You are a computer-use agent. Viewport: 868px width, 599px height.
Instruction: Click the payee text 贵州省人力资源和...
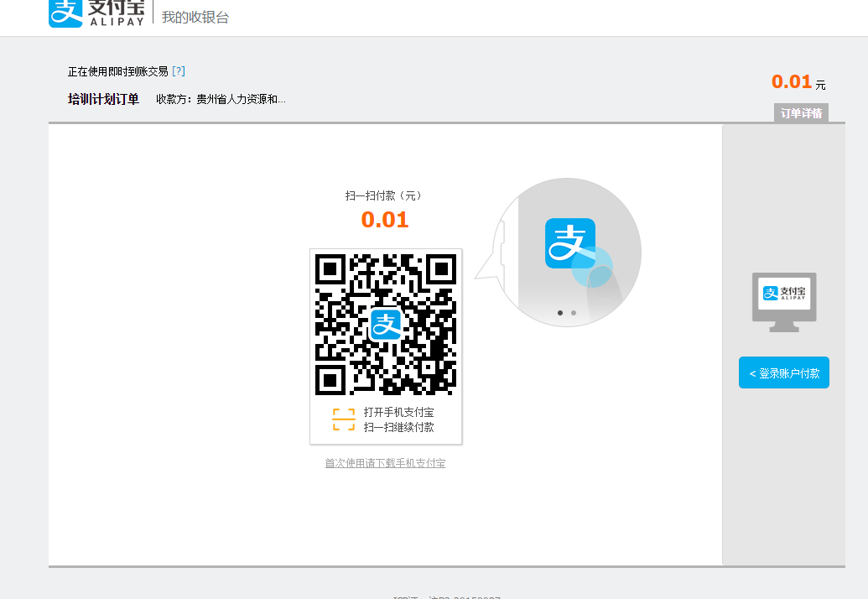point(241,99)
